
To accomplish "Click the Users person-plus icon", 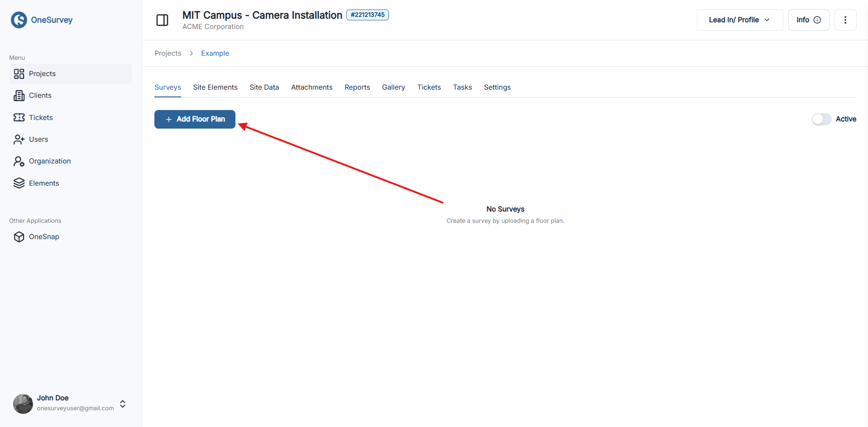I will point(19,139).
